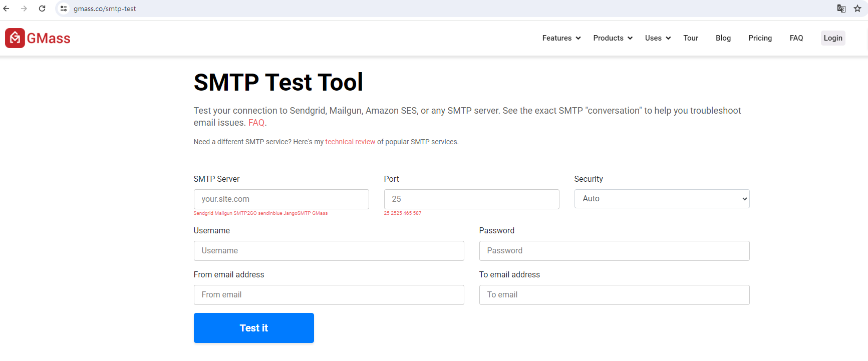
Task: Expand the Features menu
Action: (561, 38)
